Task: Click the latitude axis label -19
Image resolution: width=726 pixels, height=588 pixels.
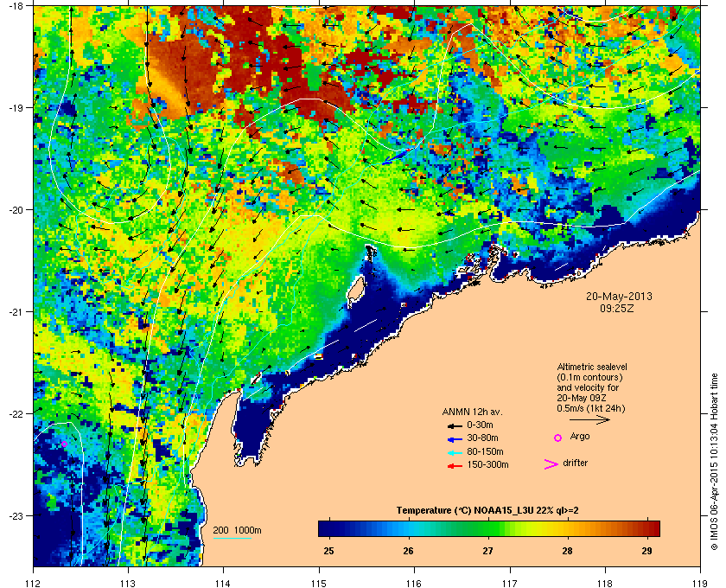Action: (x=16, y=107)
